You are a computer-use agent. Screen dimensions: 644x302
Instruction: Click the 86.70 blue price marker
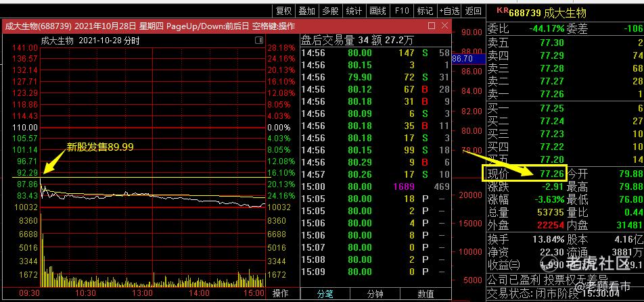(x=468, y=59)
